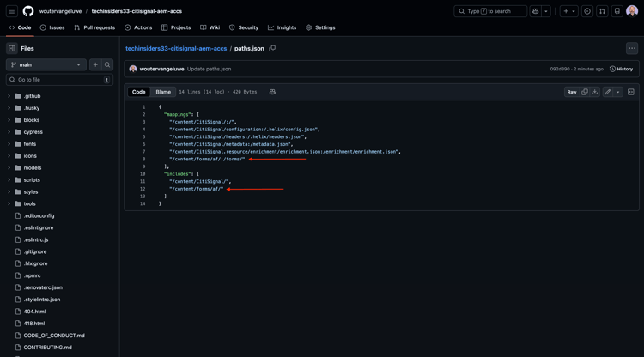Open the create new plus menu
This screenshot has width=644, height=357.
568,11
